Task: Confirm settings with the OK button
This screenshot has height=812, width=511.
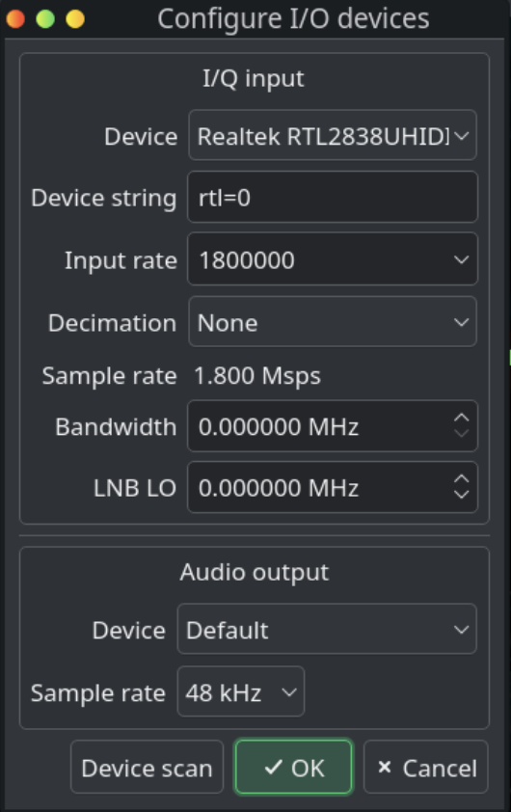Action: tap(293, 768)
